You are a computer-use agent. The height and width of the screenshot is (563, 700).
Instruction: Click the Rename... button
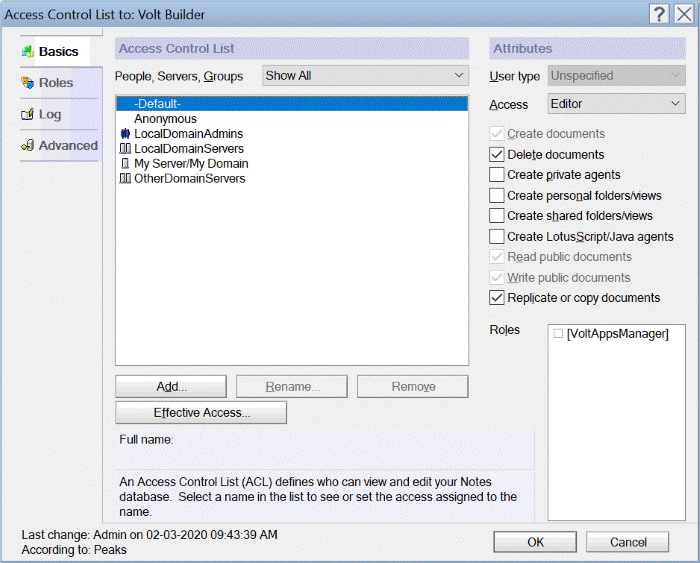tap(292, 386)
